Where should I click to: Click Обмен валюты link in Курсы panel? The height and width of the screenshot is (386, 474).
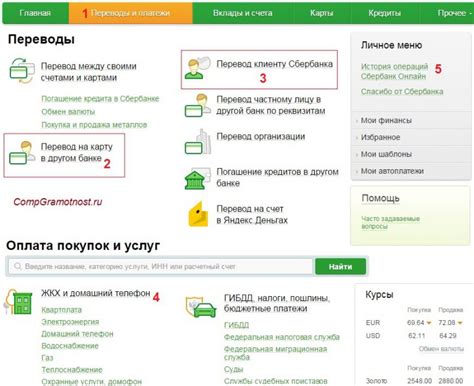click(441, 349)
